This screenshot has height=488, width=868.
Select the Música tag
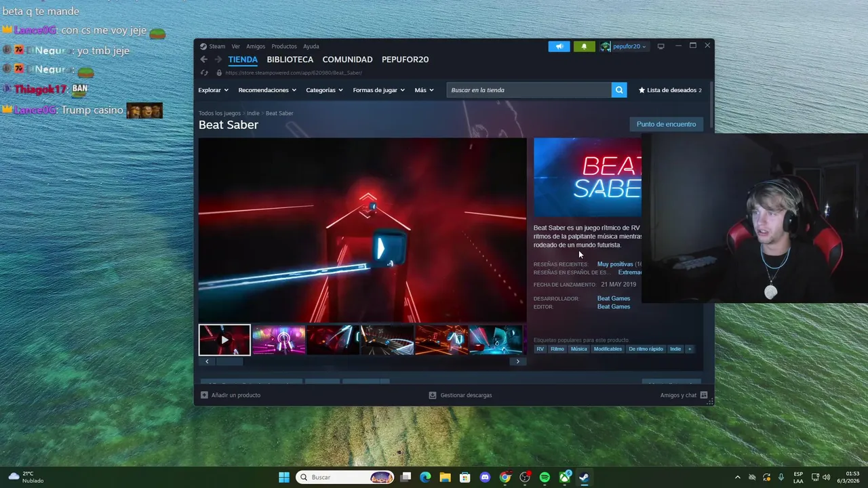[x=579, y=349]
